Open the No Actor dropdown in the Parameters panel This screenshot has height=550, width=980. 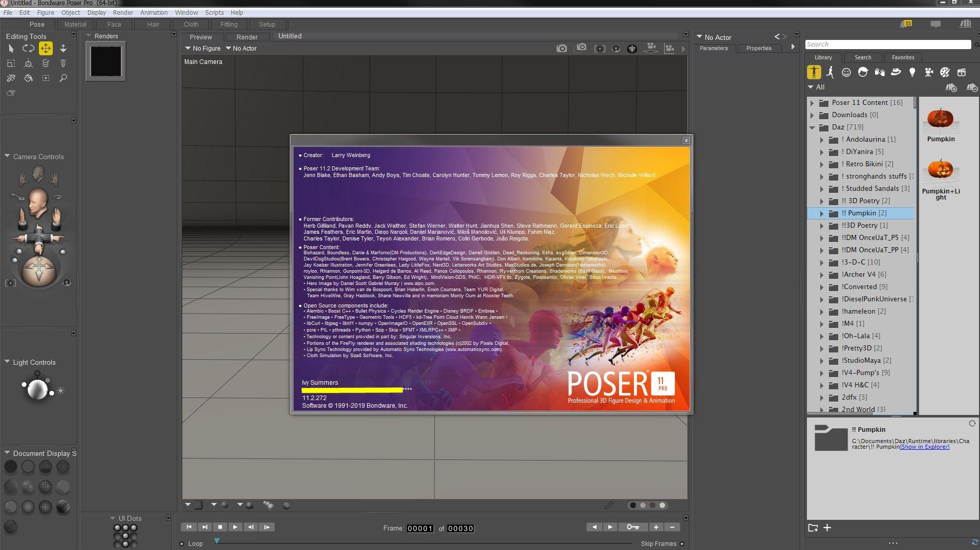tap(714, 37)
